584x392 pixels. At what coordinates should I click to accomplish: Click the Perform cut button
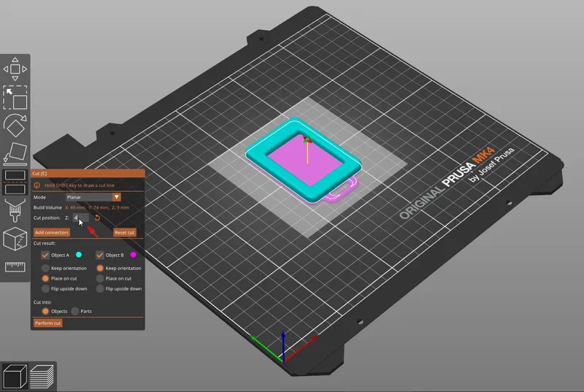pos(47,323)
